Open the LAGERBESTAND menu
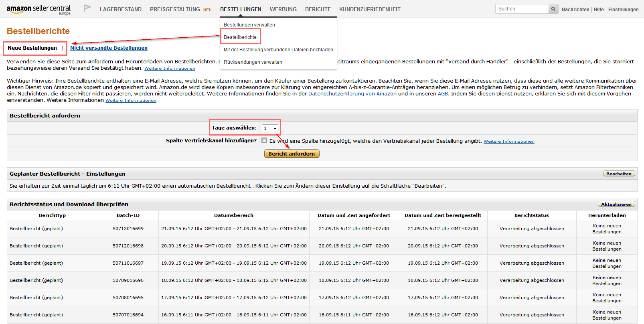Viewport: 644px width, 324px height. coord(121,9)
